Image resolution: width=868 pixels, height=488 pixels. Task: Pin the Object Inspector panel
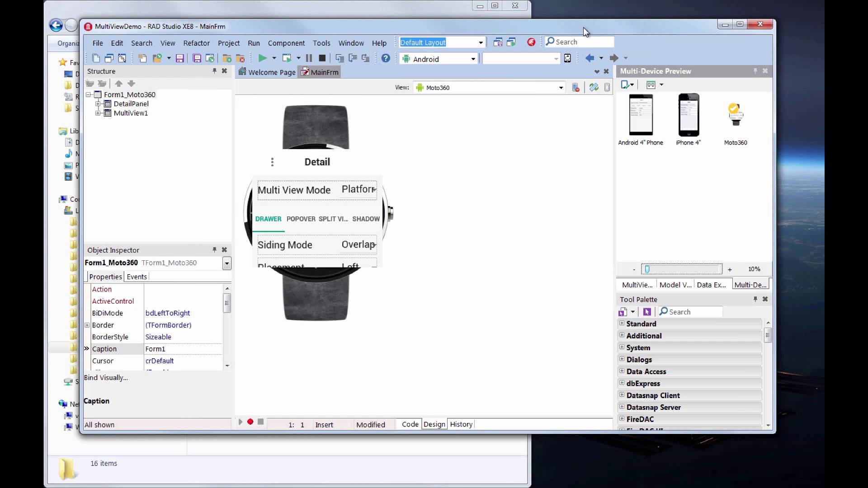click(214, 249)
